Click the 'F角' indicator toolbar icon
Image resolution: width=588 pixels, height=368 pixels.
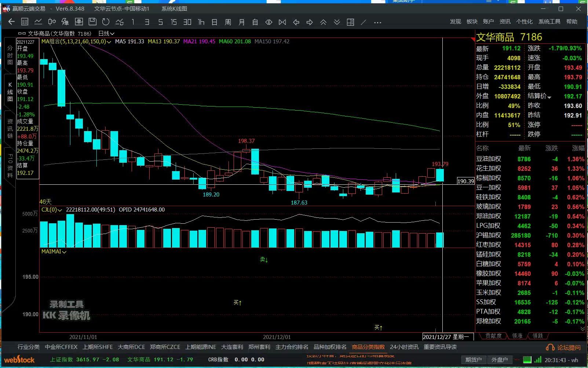[65, 22]
